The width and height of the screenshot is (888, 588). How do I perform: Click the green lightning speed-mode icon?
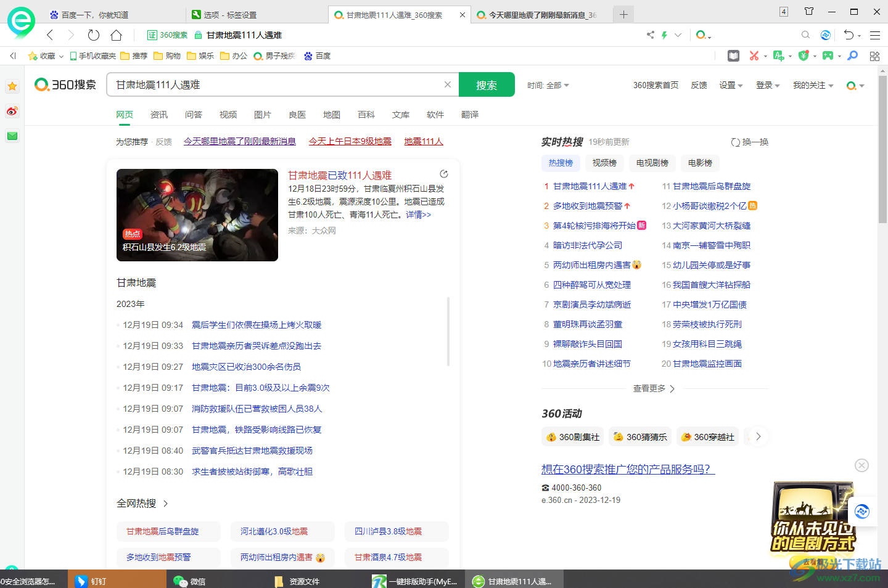pyautogui.click(x=664, y=35)
